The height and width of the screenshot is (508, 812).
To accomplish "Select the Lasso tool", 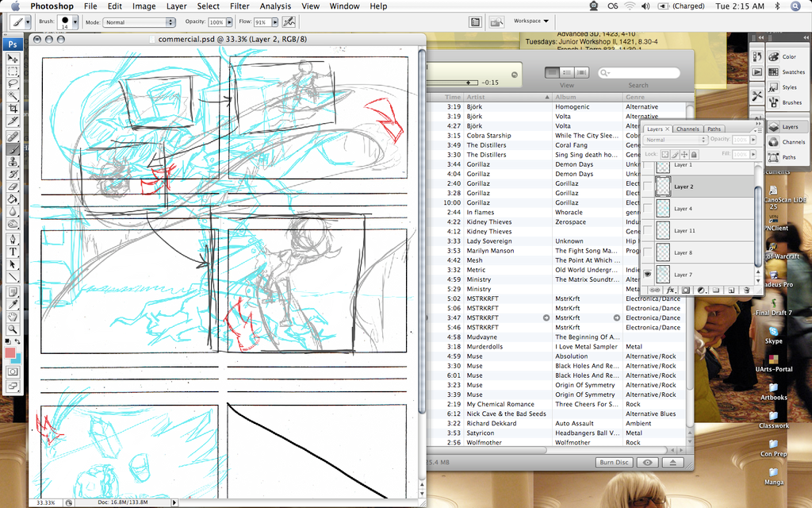I will point(13,83).
